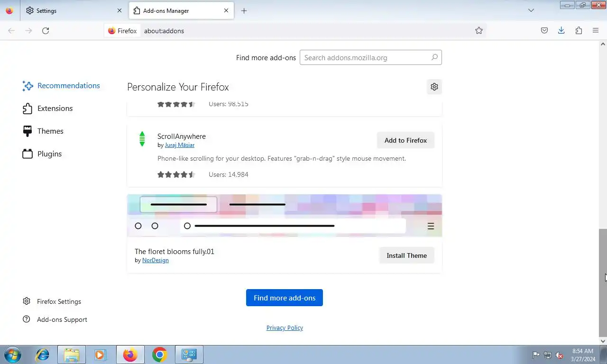
Task: Expand the list all tabs chevron
Action: click(x=531, y=10)
